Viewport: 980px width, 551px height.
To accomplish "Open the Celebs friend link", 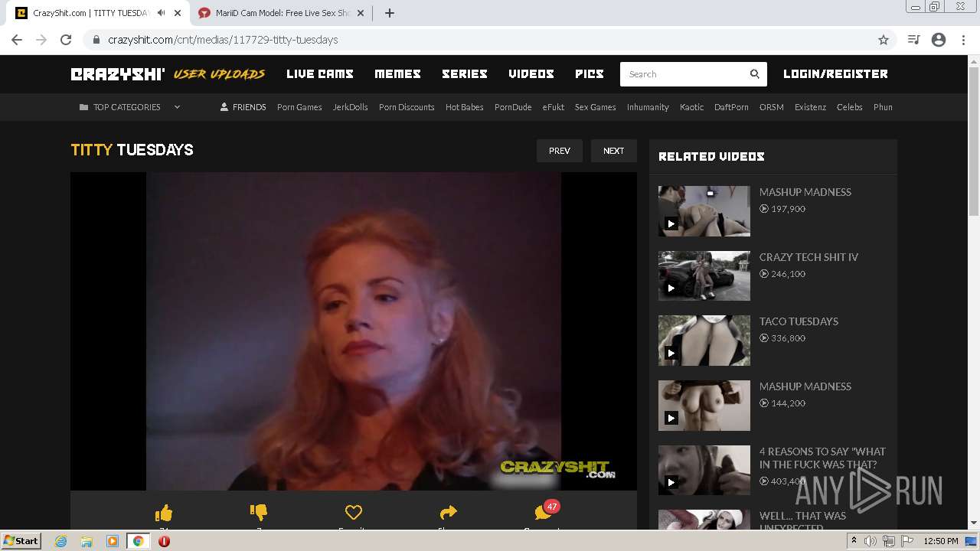I will point(850,107).
